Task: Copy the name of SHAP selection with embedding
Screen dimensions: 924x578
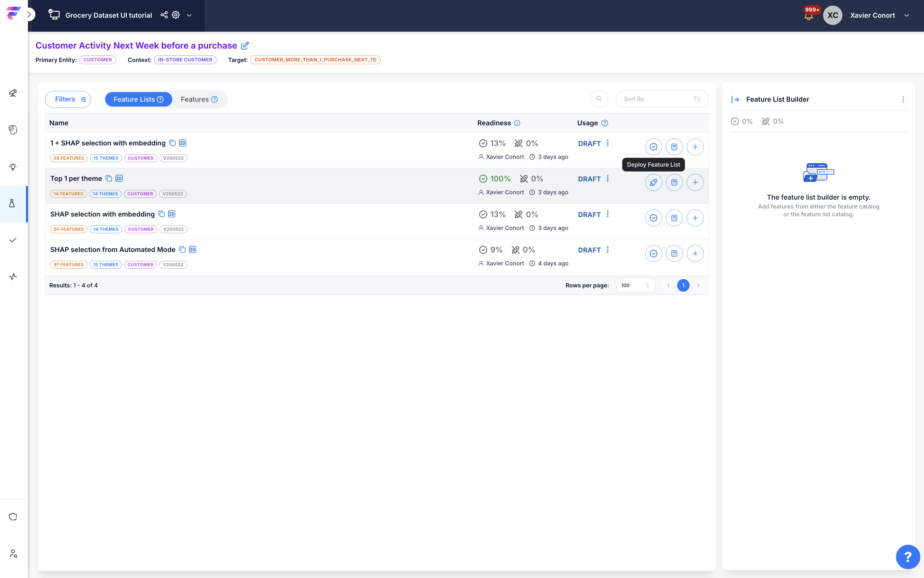Action: [162, 214]
